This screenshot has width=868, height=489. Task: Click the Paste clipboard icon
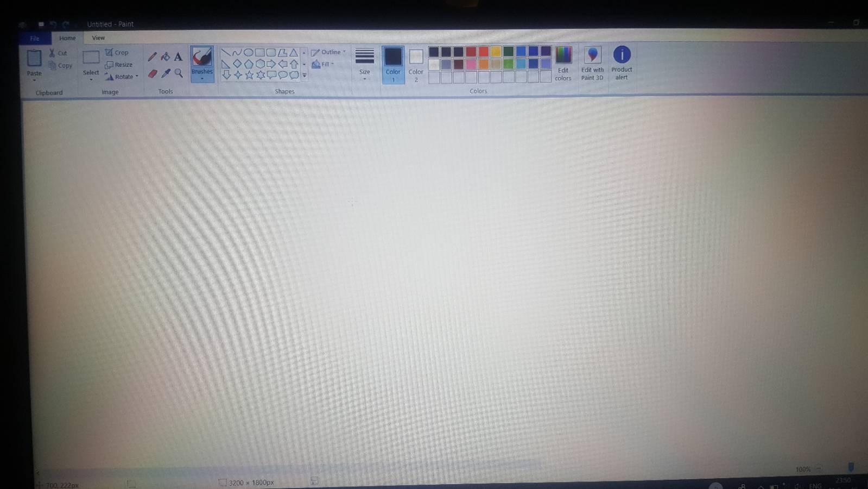[x=34, y=58]
